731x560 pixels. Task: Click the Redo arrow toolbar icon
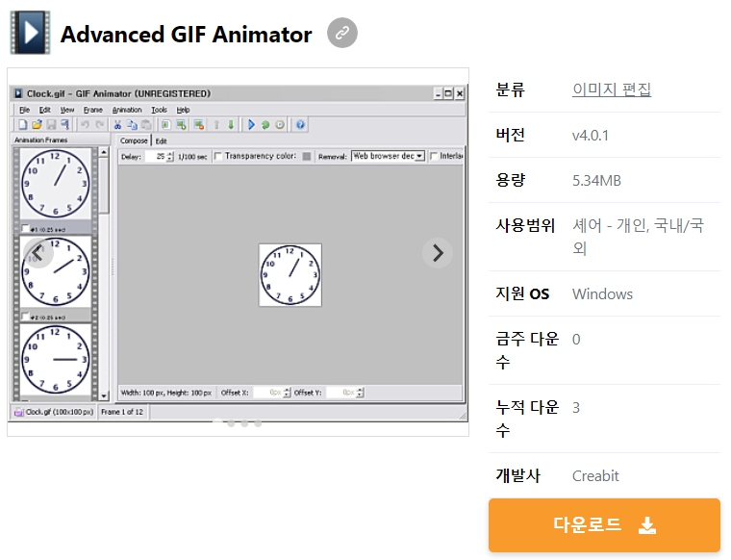pos(99,124)
